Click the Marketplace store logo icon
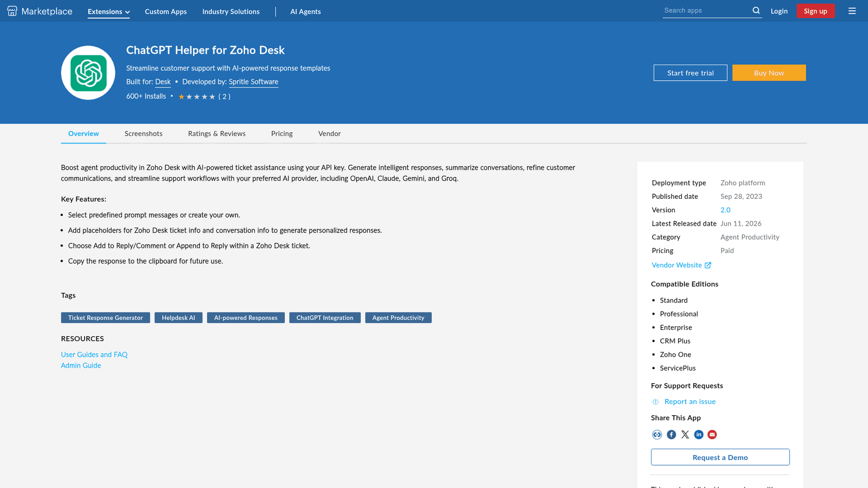 tap(12, 11)
